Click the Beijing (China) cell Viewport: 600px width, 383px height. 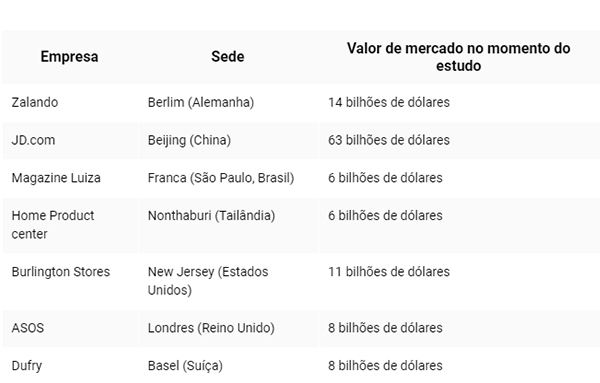(x=228, y=140)
